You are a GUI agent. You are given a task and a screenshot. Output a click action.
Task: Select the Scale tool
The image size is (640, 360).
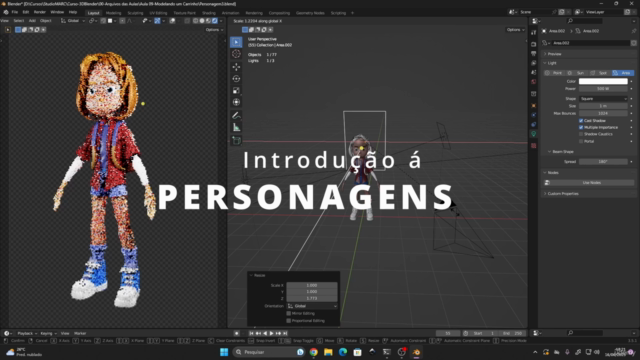[x=236, y=91]
